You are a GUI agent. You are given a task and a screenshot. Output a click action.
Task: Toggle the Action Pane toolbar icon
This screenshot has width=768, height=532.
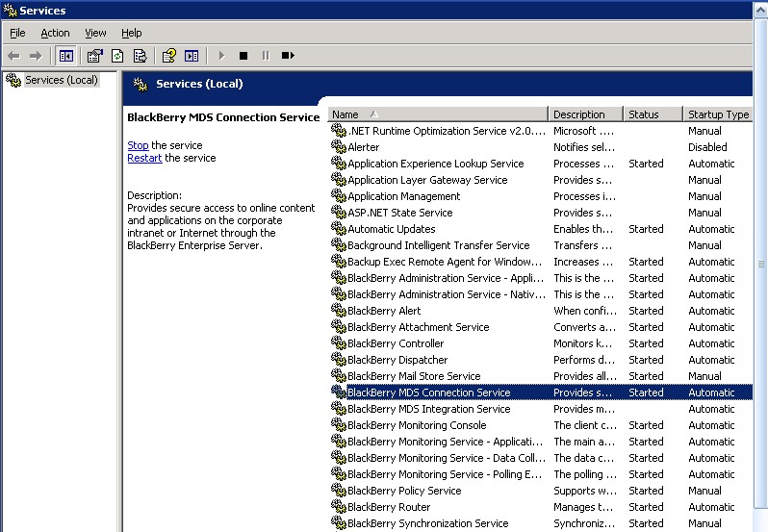click(192, 56)
